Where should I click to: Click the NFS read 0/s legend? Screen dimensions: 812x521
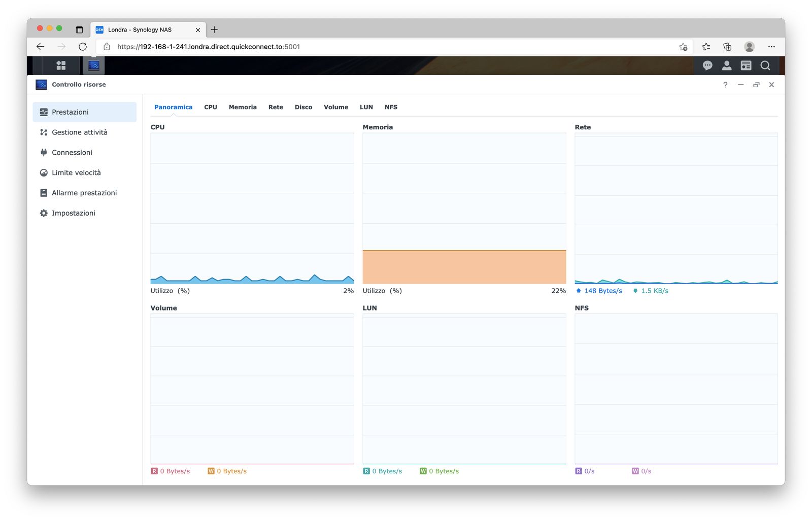tap(585, 471)
